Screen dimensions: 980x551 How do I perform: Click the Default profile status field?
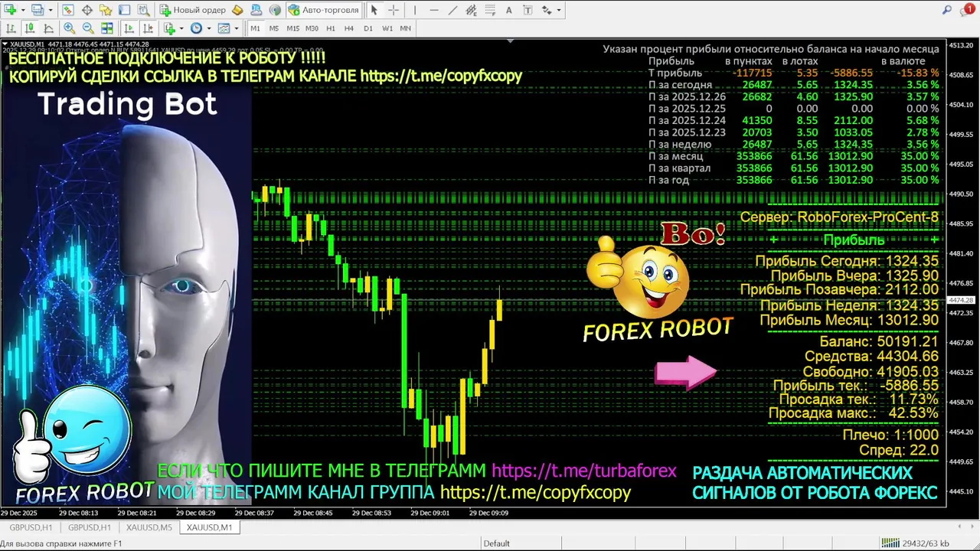pos(496,543)
